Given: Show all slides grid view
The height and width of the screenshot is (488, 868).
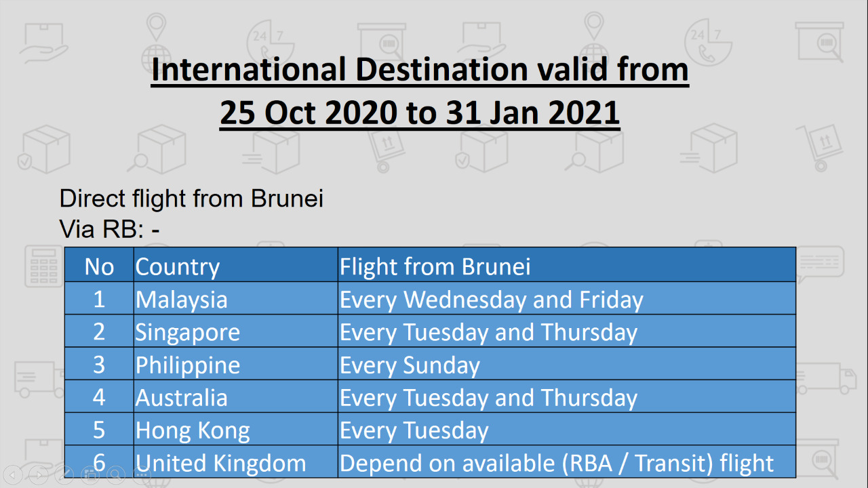Looking at the screenshot, I should click(90, 475).
